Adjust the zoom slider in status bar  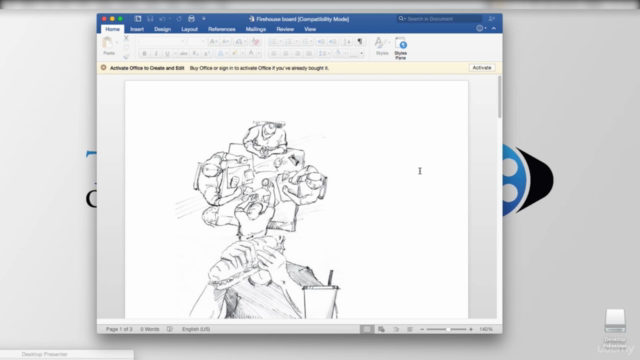447,329
